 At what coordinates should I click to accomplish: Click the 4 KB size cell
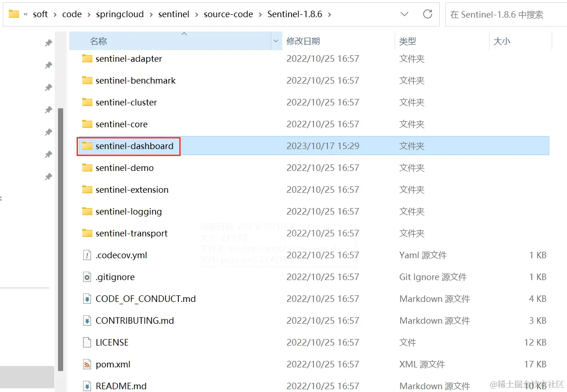538,299
